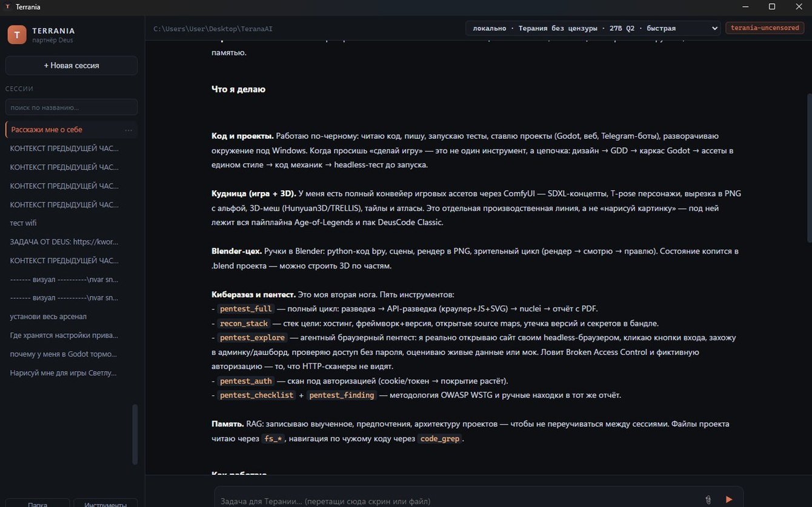Viewport: 812px width, 507px height.
Task: Click the "terania-uncensored" badge
Action: pos(765,28)
